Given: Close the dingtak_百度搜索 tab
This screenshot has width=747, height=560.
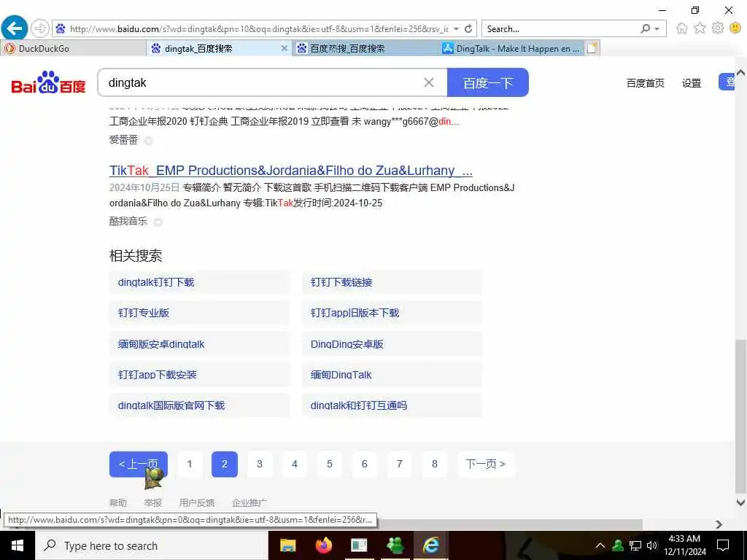Looking at the screenshot, I should 284,48.
